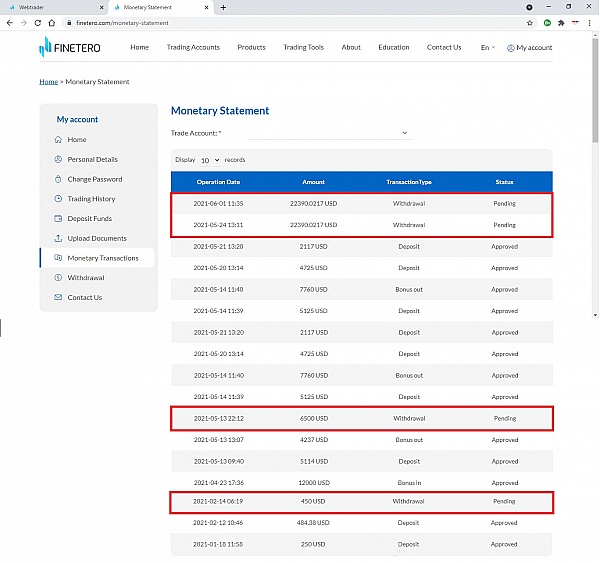The width and height of the screenshot is (600, 563).
Task: Open the Products menu
Action: 251,47
